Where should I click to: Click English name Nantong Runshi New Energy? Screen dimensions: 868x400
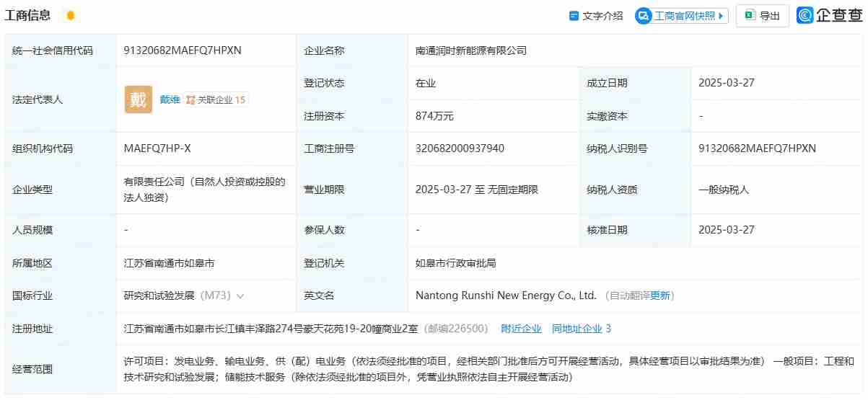pyautogui.click(x=506, y=295)
